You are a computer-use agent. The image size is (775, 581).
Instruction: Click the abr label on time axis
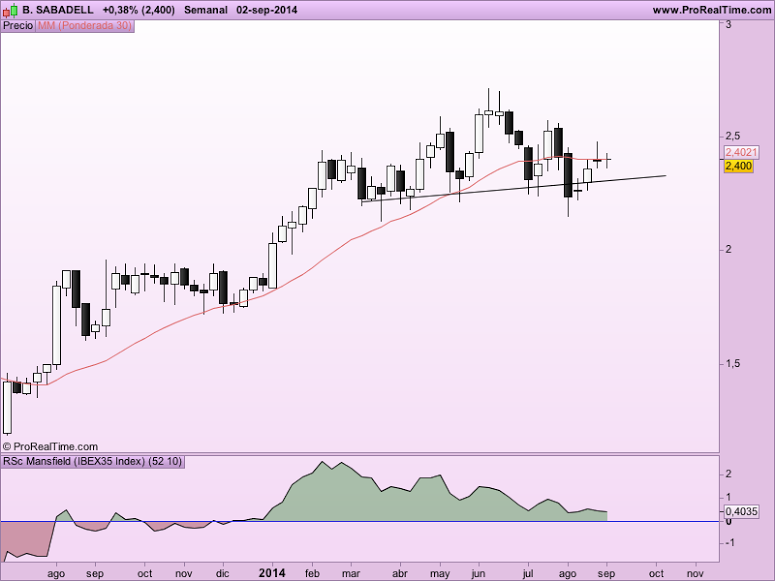coord(400,573)
